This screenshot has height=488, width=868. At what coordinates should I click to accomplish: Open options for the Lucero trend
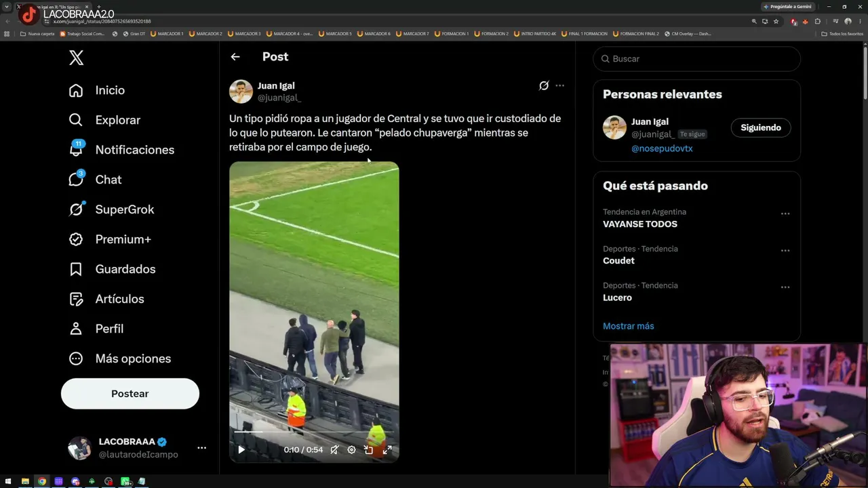[785, 287]
